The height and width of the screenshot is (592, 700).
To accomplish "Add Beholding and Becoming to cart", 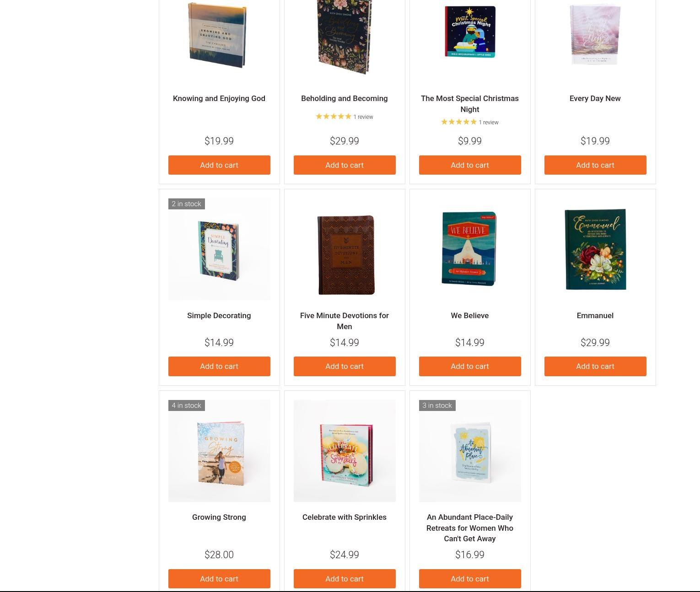I will tap(345, 165).
